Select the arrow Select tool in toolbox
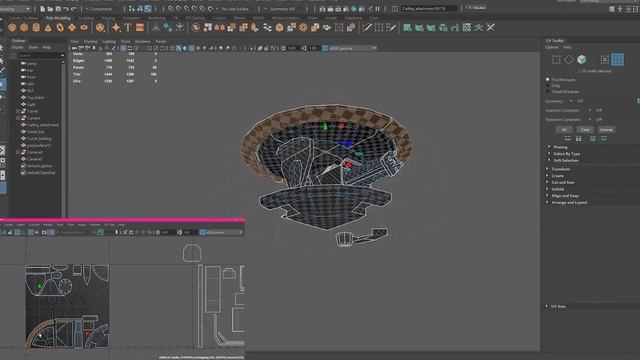This screenshot has width=640, height=360. [x=2, y=48]
